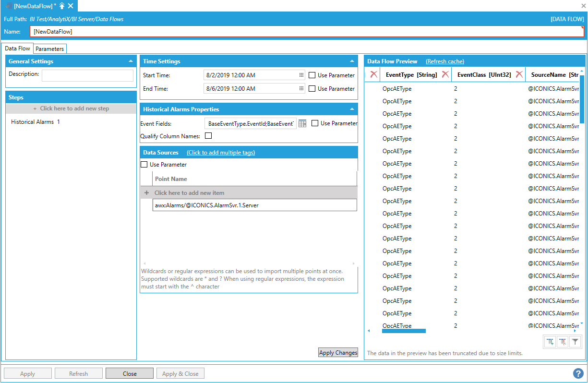Click the add column icon in preview

[x=550, y=342]
